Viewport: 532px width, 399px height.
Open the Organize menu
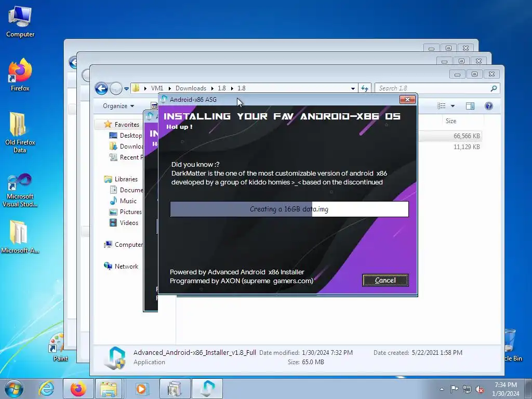pyautogui.click(x=118, y=106)
